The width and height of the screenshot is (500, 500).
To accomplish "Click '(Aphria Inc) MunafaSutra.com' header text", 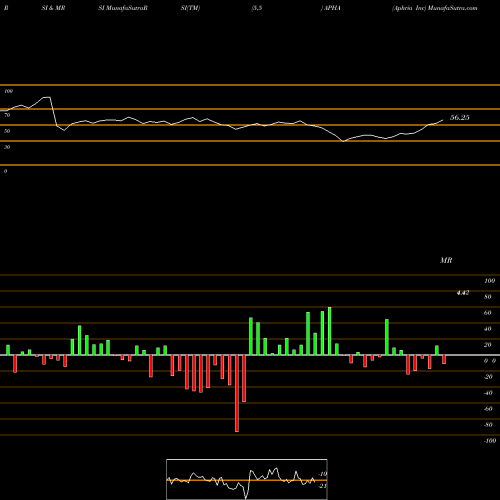I will [x=435, y=8].
